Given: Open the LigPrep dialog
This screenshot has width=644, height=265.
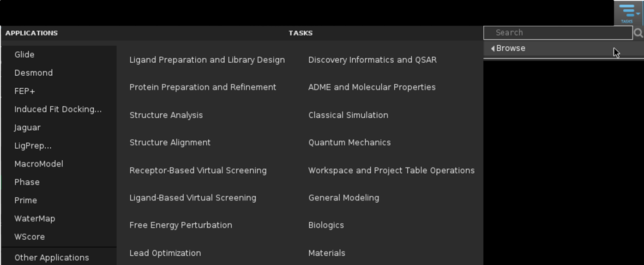Looking at the screenshot, I should (33, 146).
